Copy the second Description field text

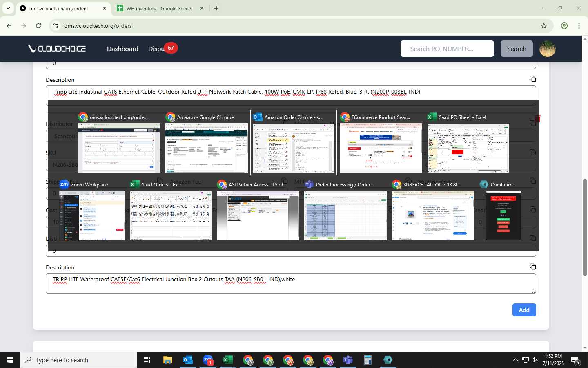pyautogui.click(x=532, y=267)
